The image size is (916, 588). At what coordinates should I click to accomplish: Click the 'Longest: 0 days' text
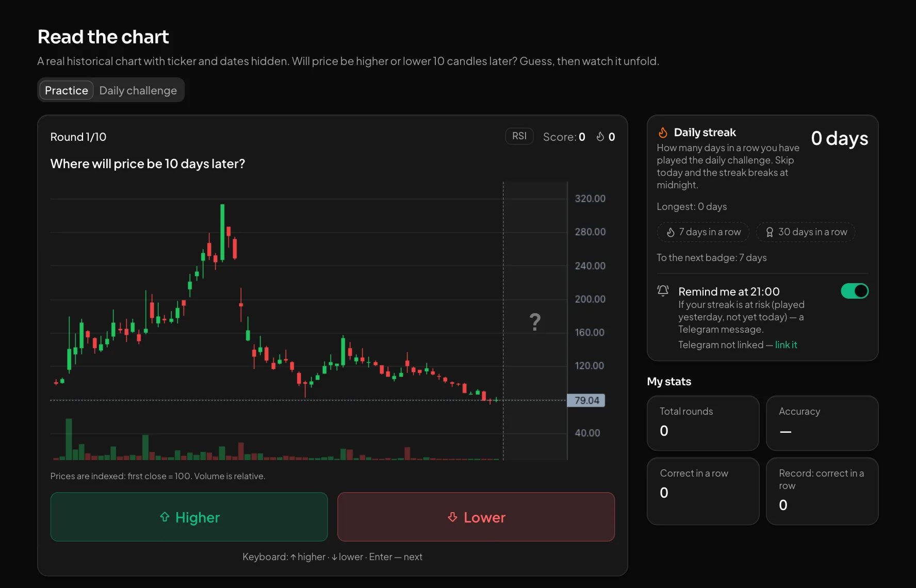[692, 206]
